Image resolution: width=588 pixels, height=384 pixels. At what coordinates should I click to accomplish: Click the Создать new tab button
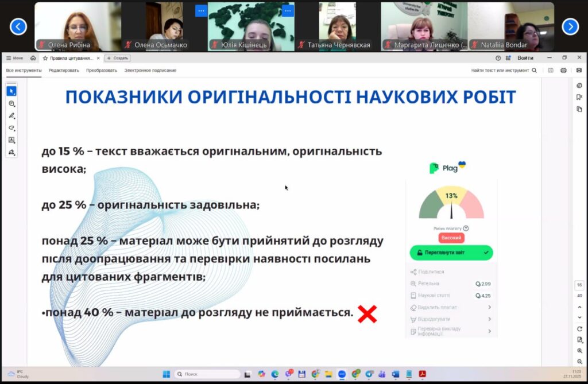[x=118, y=58]
